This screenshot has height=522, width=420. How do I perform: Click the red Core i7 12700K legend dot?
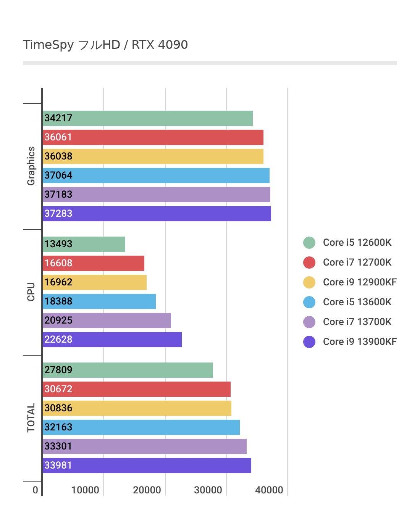click(309, 263)
